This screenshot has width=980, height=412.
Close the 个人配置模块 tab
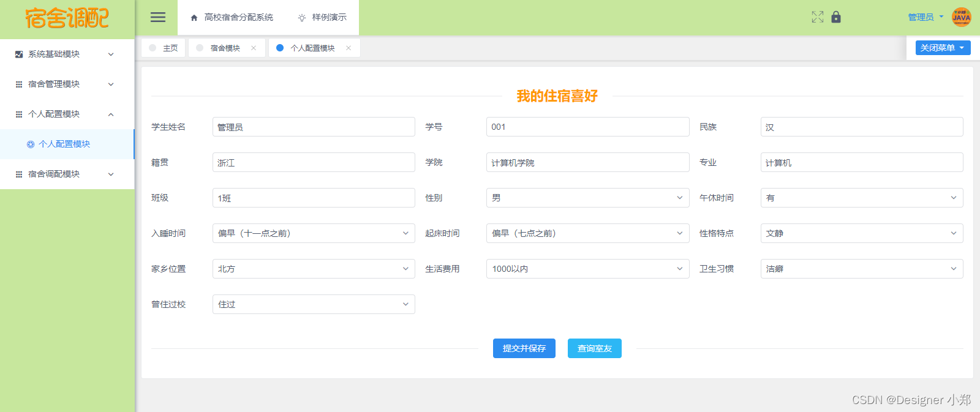pos(349,48)
